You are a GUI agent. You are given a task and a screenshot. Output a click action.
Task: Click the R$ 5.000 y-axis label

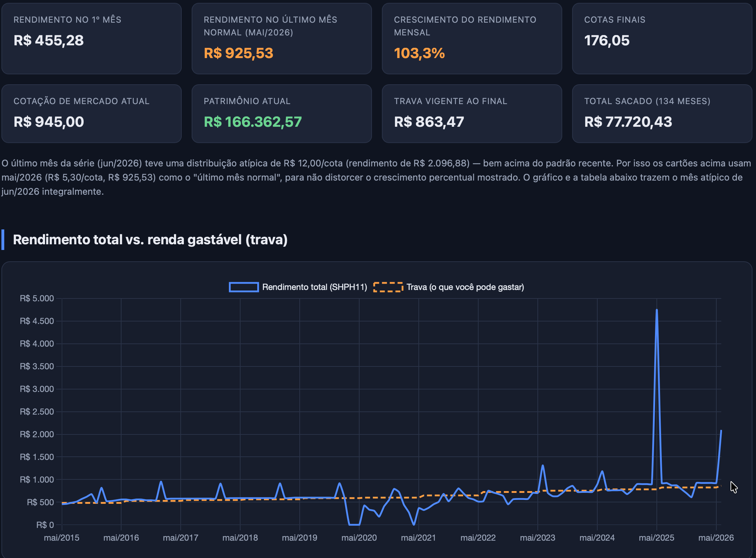(37, 298)
